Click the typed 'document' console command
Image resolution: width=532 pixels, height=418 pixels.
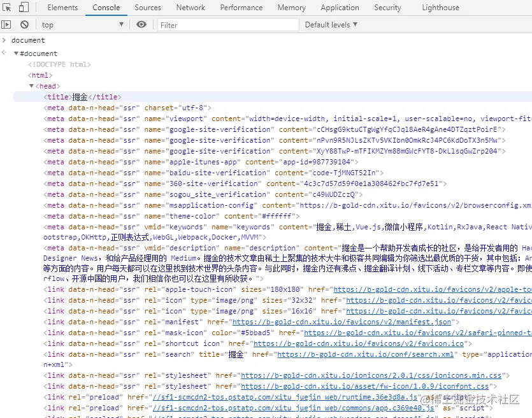point(28,40)
